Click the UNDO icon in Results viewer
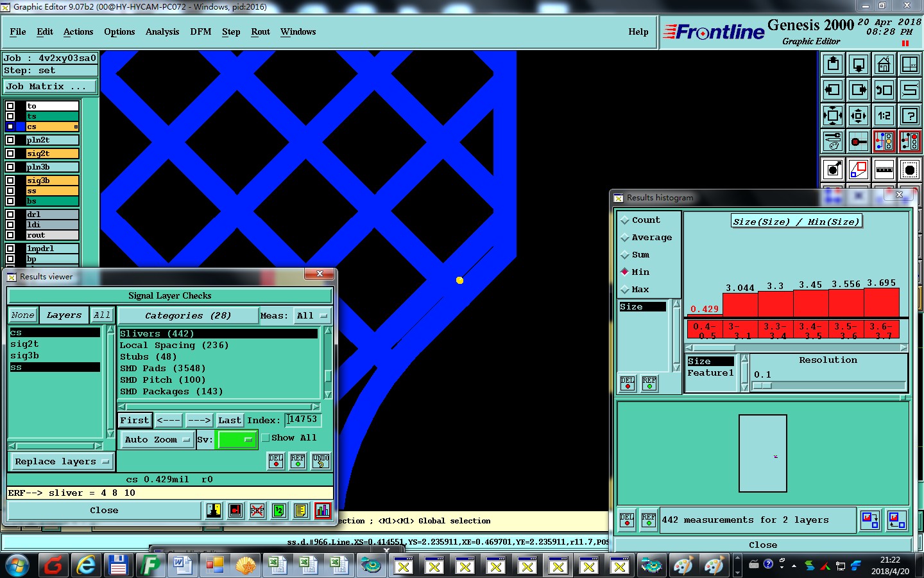 click(x=321, y=461)
